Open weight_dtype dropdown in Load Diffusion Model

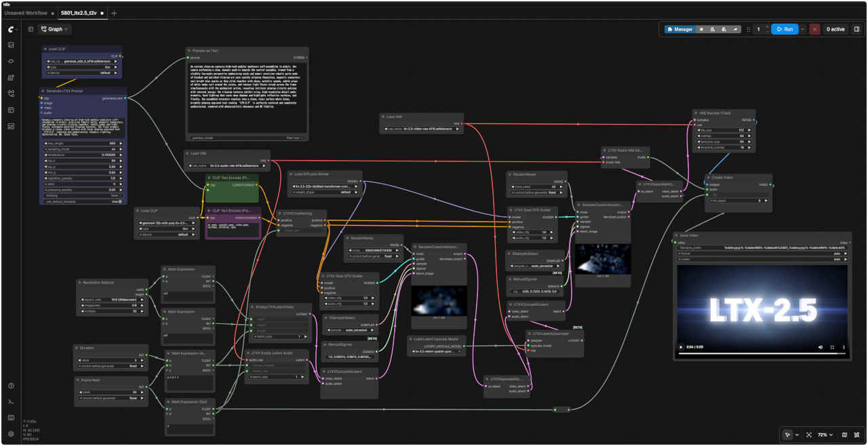pos(325,192)
